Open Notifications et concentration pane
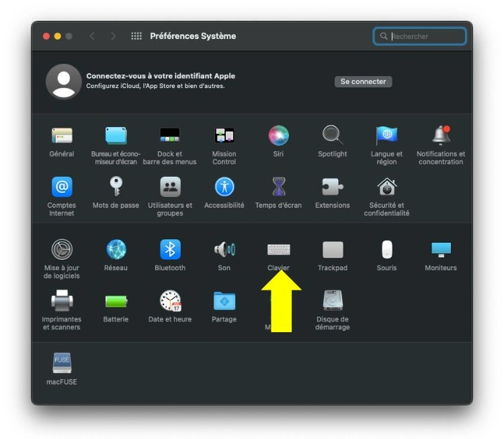Viewport: 504px width, 439px height. click(x=441, y=135)
